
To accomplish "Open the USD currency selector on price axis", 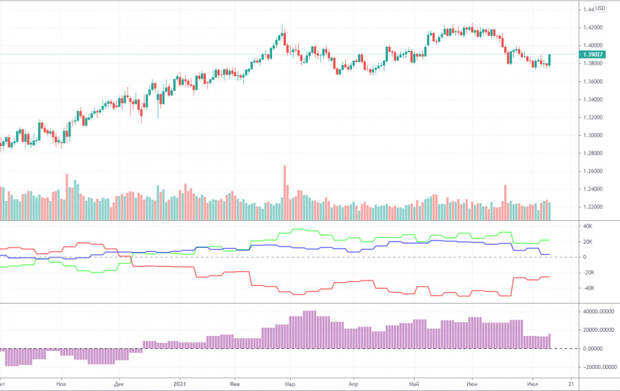I will pyautogui.click(x=600, y=8).
